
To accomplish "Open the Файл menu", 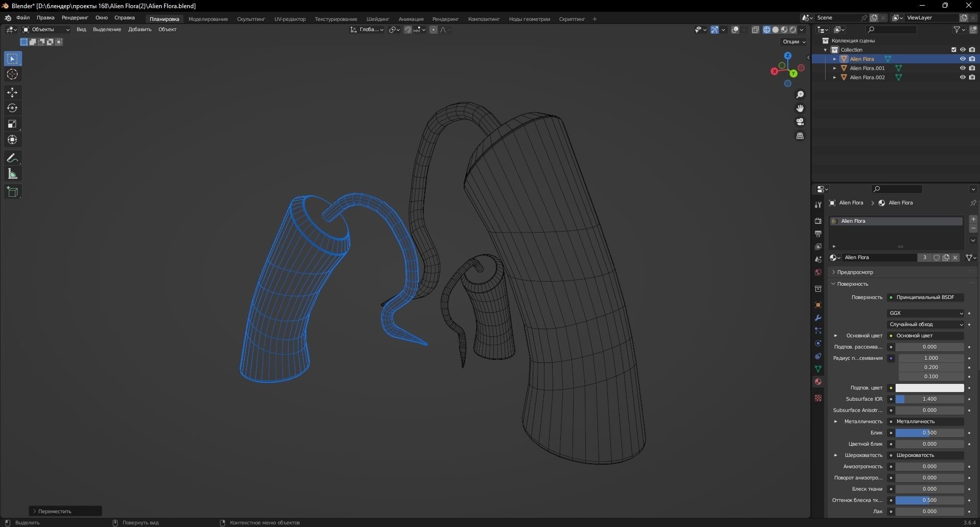I will (23, 18).
